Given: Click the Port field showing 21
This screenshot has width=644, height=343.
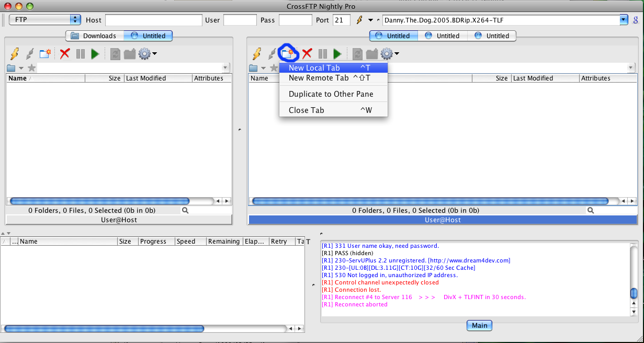Looking at the screenshot, I should tap(341, 20).
